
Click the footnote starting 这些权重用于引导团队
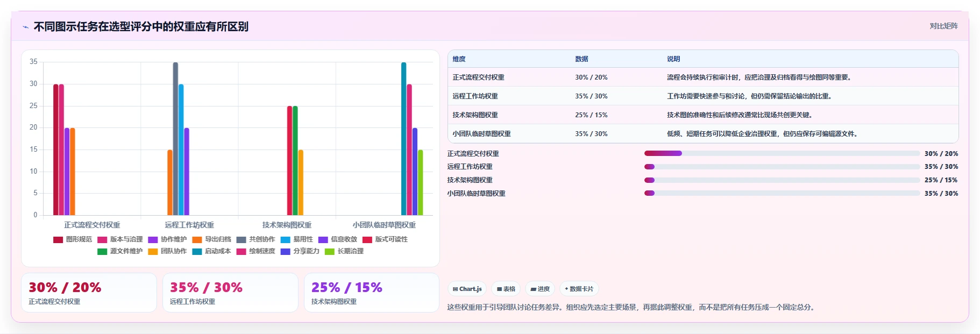[632, 308]
